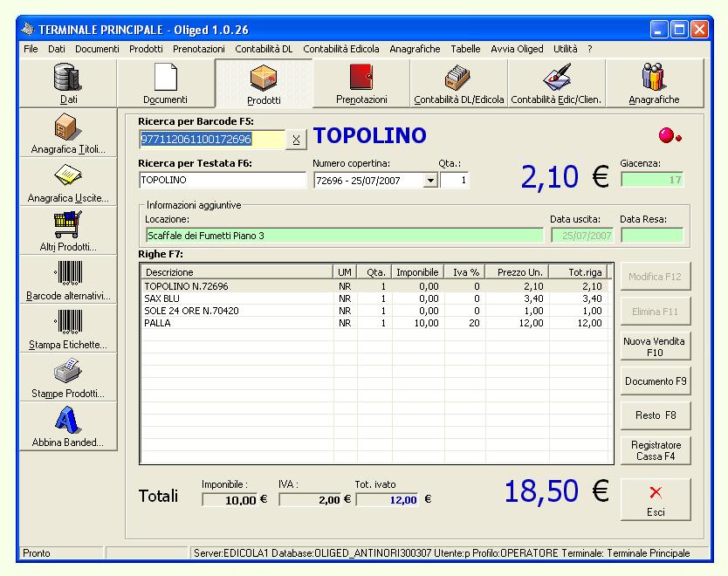728x576 pixels.
Task: Open the ? help menu
Action: pyautogui.click(x=589, y=49)
